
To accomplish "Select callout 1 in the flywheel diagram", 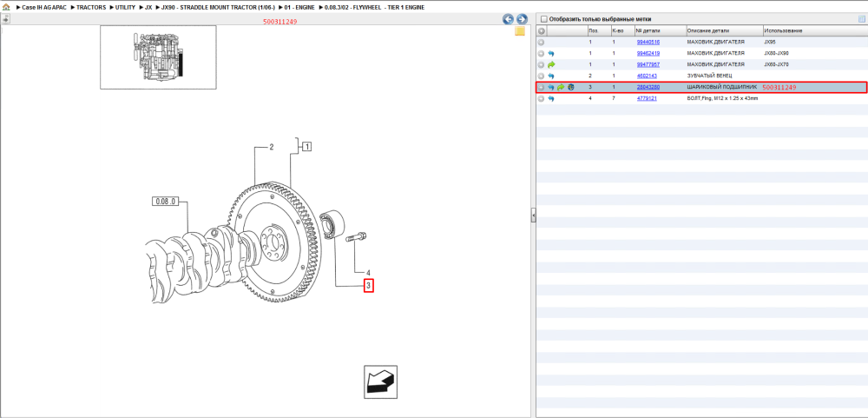I will [306, 147].
